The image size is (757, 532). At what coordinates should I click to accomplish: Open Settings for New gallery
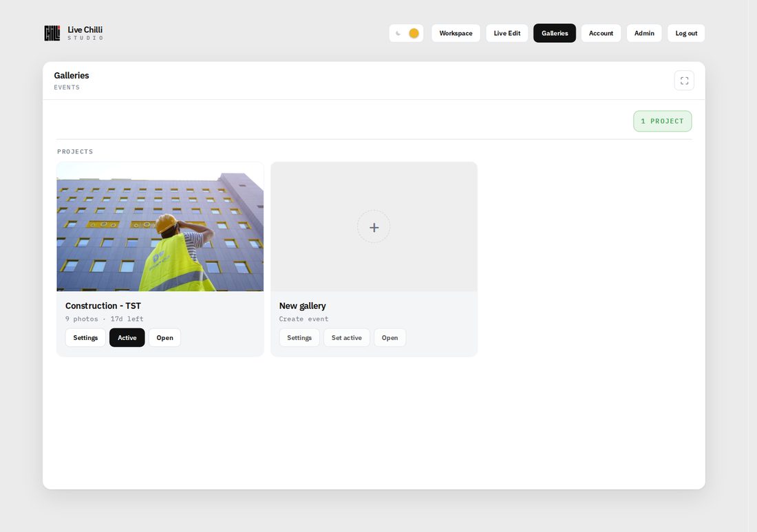(x=299, y=337)
